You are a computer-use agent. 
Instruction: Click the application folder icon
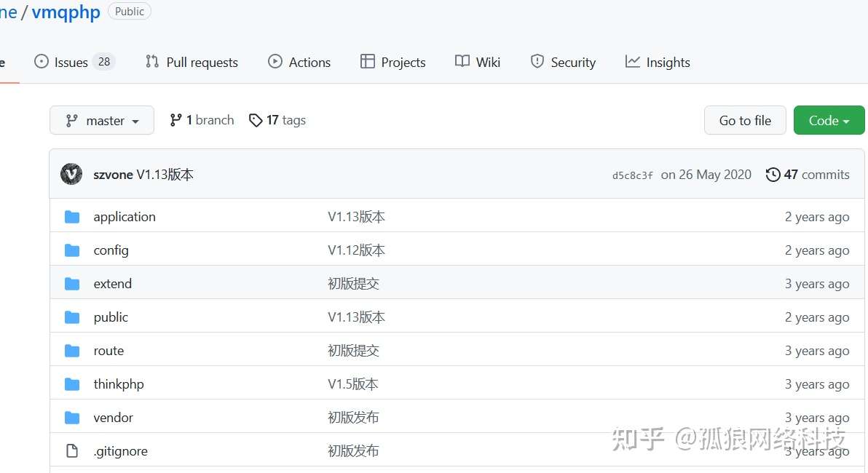click(x=72, y=217)
